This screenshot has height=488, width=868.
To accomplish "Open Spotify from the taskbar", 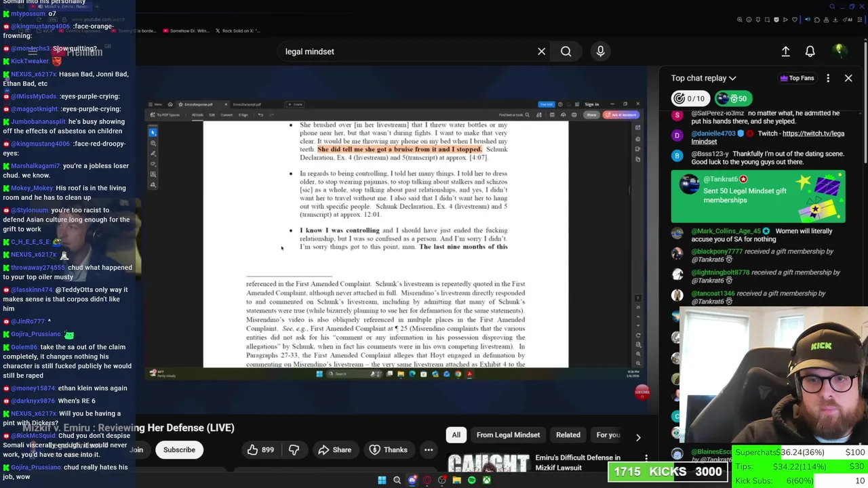I will point(471,480).
